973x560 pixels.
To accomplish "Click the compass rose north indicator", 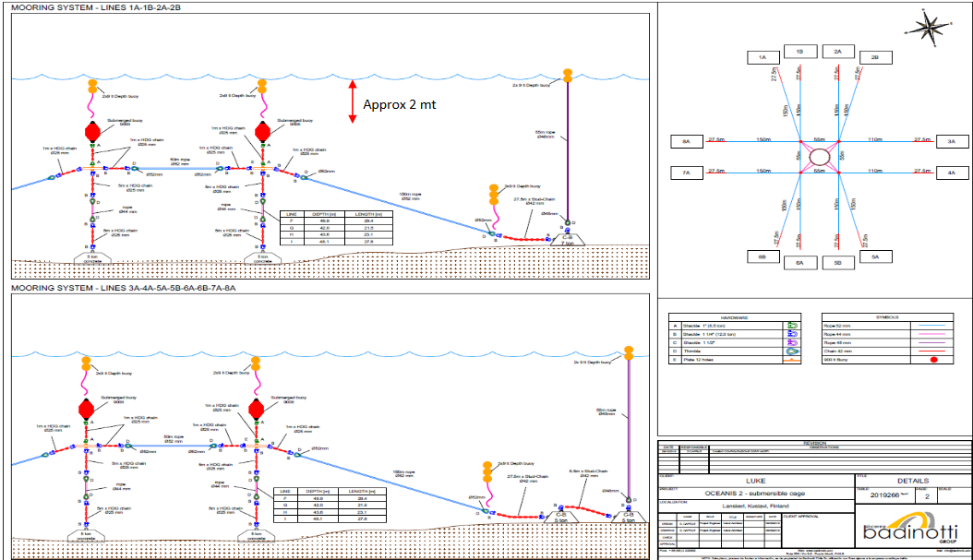I will pos(936,27).
